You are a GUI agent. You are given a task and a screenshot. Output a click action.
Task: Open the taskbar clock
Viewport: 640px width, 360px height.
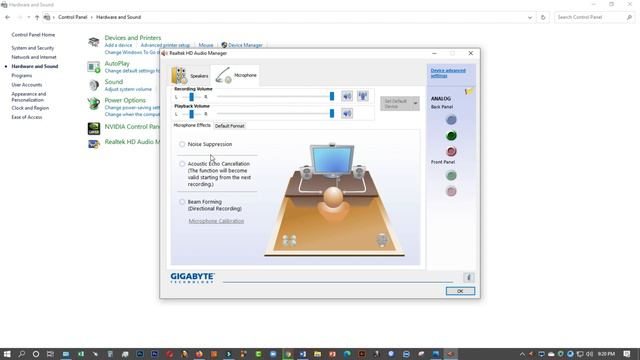point(606,354)
